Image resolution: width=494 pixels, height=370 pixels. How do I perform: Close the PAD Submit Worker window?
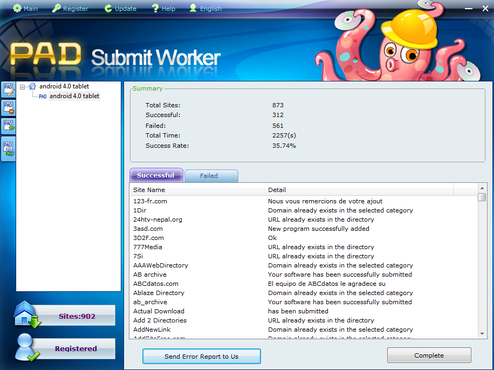[x=485, y=9]
